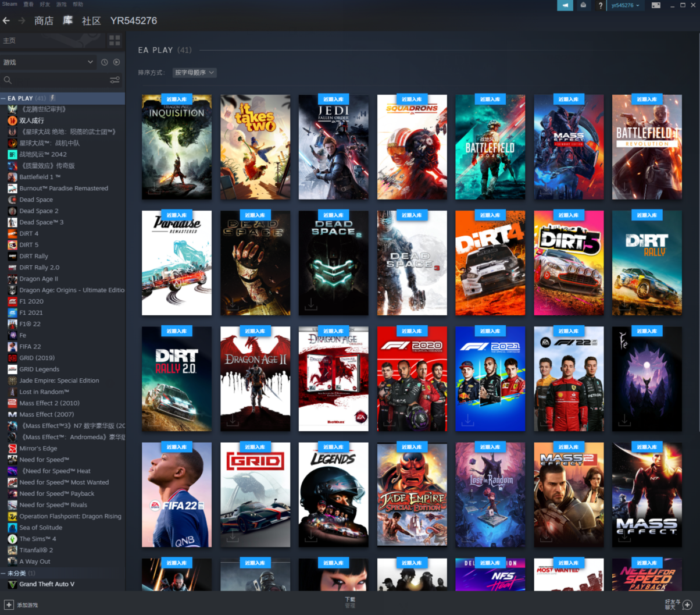Select Dead Space 2 in list
The image size is (700, 615).
62,211
